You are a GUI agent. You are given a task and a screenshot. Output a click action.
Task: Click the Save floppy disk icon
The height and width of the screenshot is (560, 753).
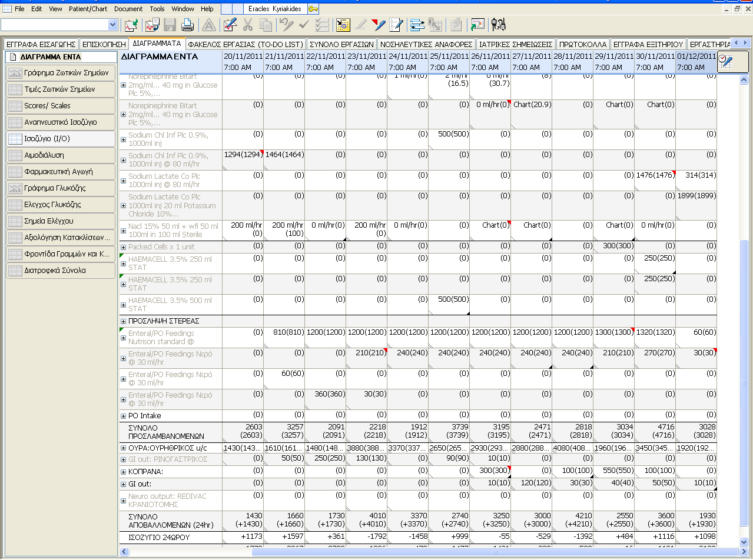(170, 25)
